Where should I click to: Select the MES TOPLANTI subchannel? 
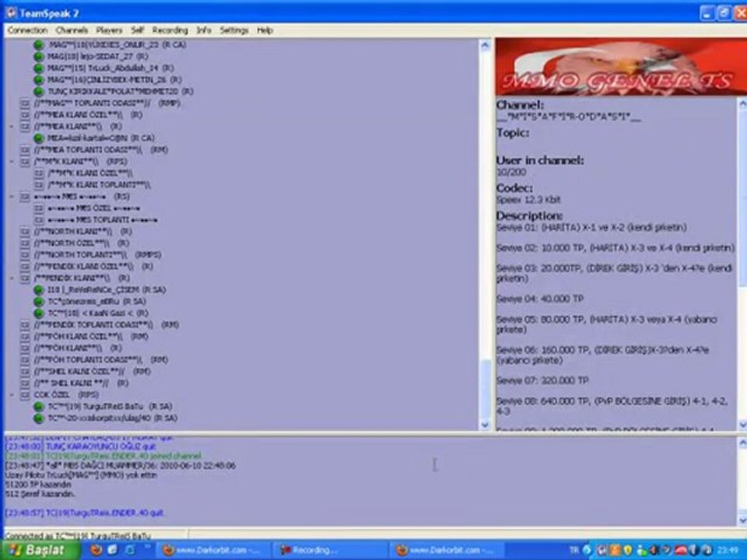point(103,220)
